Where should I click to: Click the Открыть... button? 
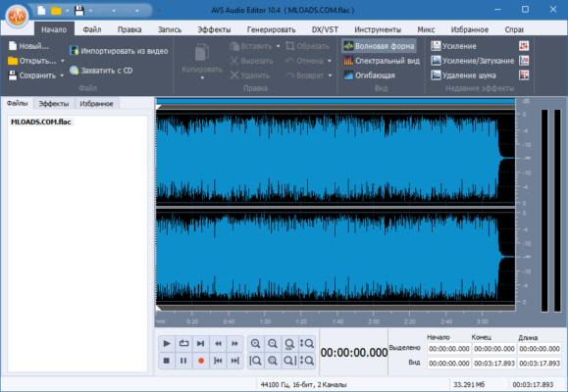coord(31,61)
